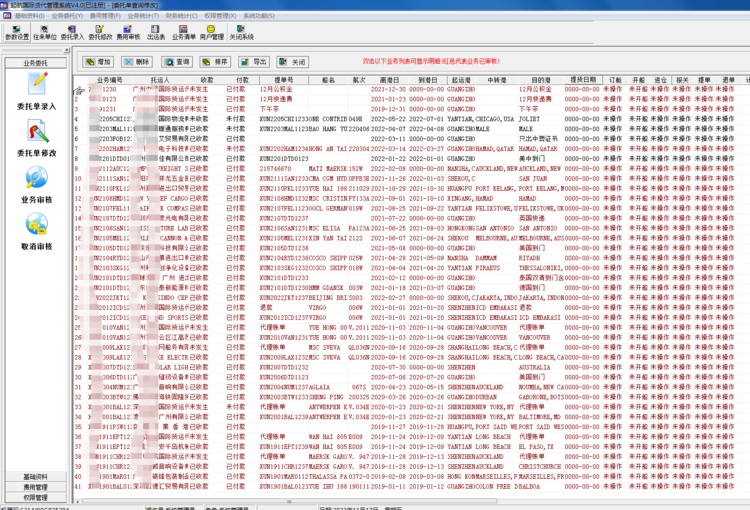Click the 费用审核 toolbar icon
Image resolution: width=750 pixels, height=510 pixels.
[128, 30]
